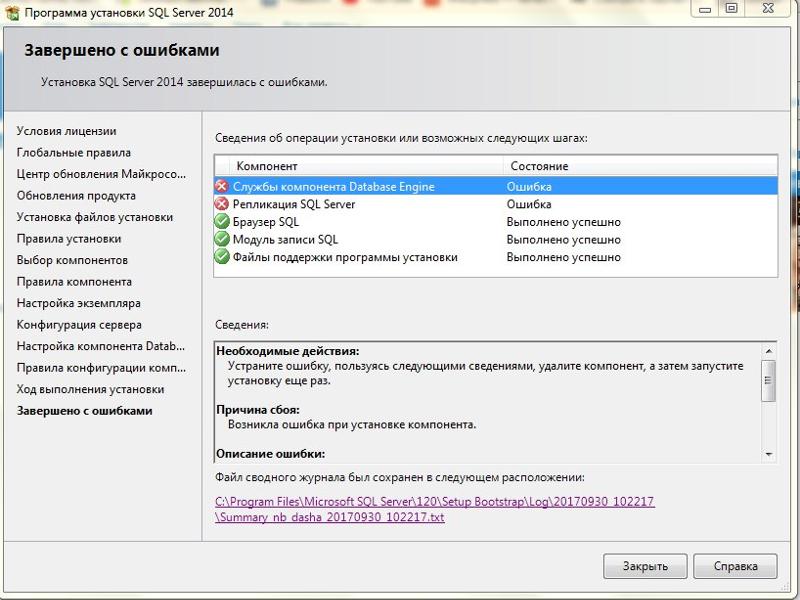This screenshot has height=600, width=800.
Task: Click the Настройка компонента Database step
Action: tap(101, 346)
